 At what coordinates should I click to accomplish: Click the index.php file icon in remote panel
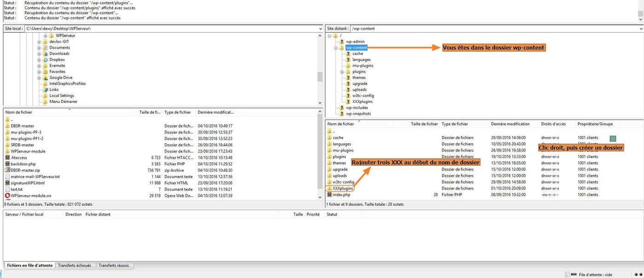pyautogui.click(x=330, y=194)
